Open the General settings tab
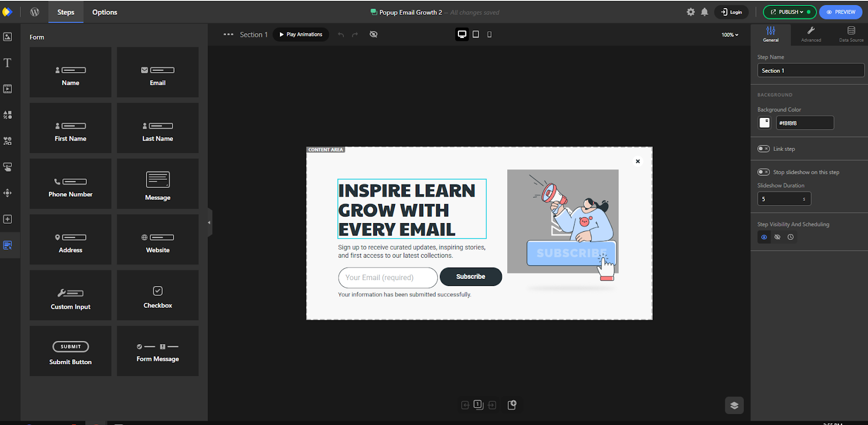 [x=771, y=34]
